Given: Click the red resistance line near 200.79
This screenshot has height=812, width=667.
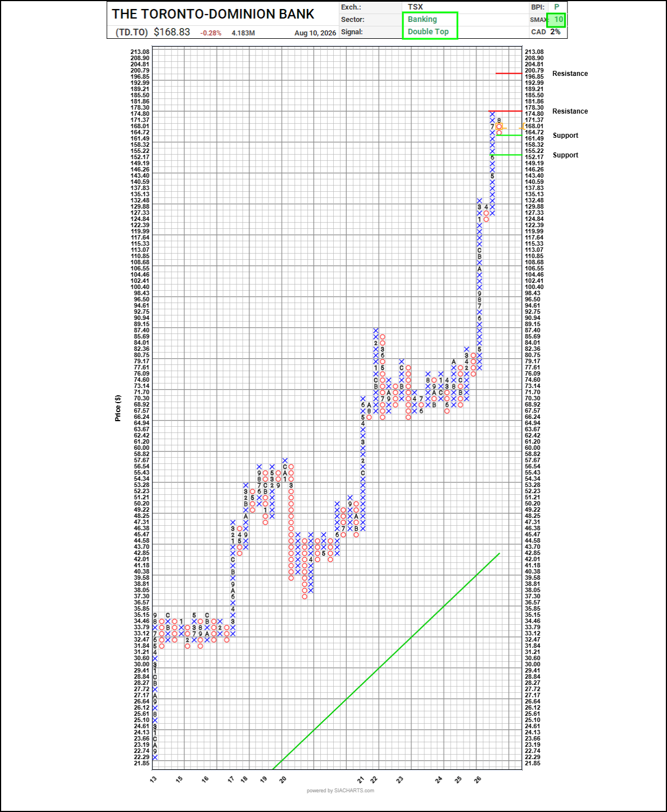Looking at the screenshot, I should coord(509,73).
